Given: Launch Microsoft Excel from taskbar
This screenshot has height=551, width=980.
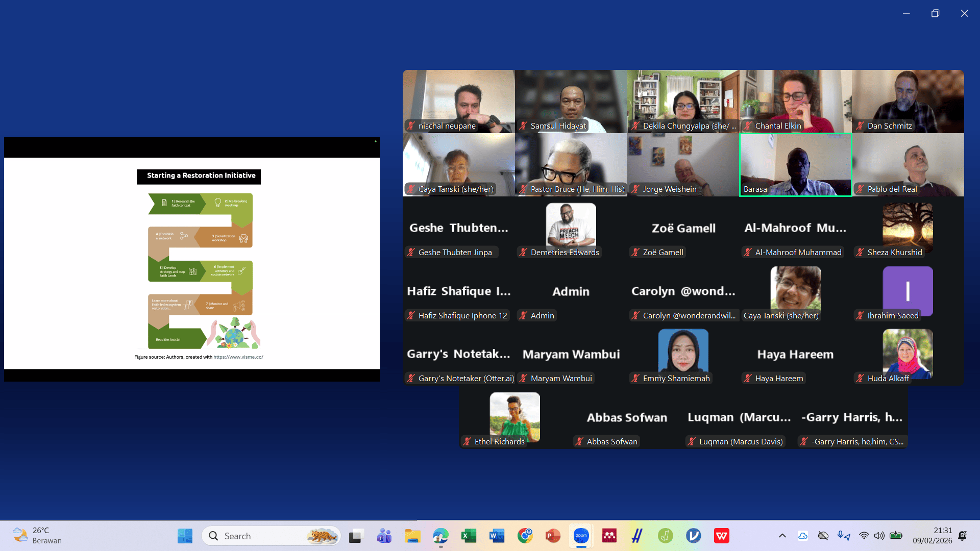Looking at the screenshot, I should pos(469,536).
